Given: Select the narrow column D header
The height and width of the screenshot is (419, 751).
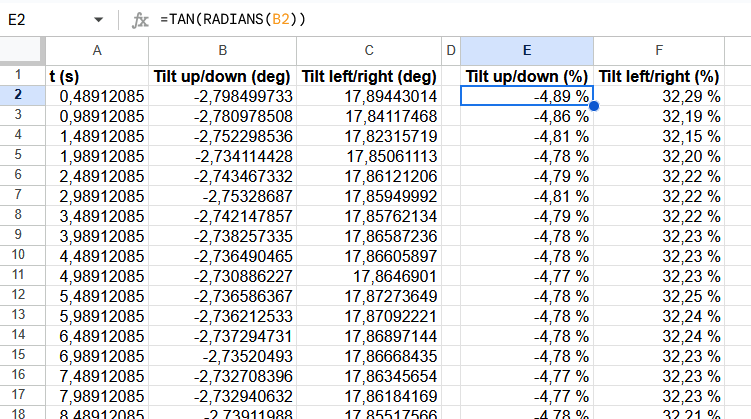Looking at the screenshot, I should click(x=451, y=50).
